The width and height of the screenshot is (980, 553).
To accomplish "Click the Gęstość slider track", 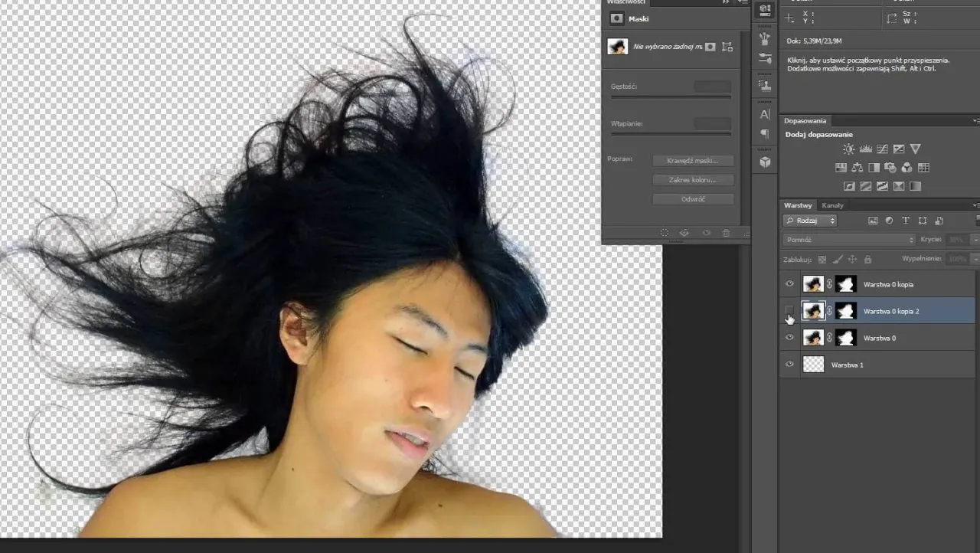I will [670, 97].
